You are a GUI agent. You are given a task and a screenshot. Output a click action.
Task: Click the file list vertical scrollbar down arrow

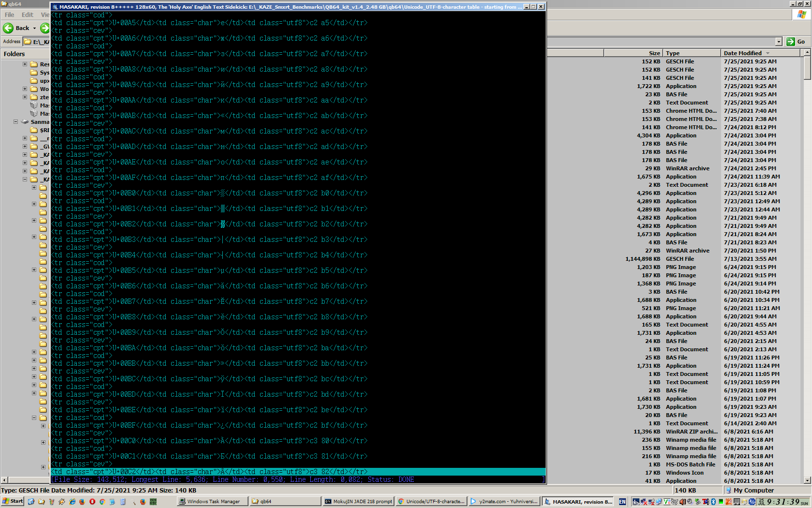pyautogui.click(x=807, y=480)
